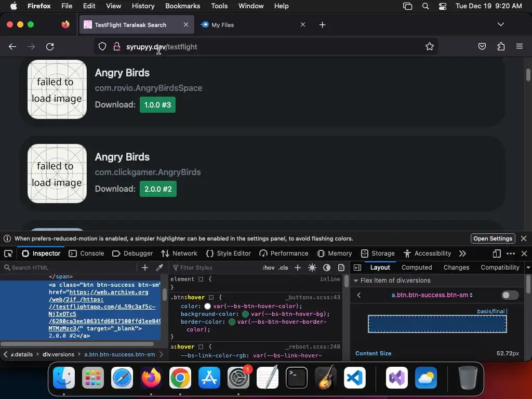
Task: Save page to Pocket icon
Action: (x=482, y=47)
